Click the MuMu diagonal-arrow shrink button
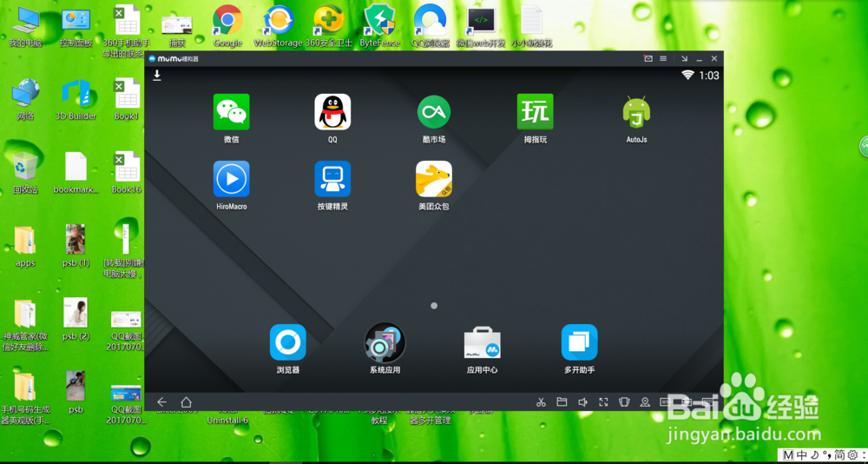The width and height of the screenshot is (868, 464). (685, 58)
